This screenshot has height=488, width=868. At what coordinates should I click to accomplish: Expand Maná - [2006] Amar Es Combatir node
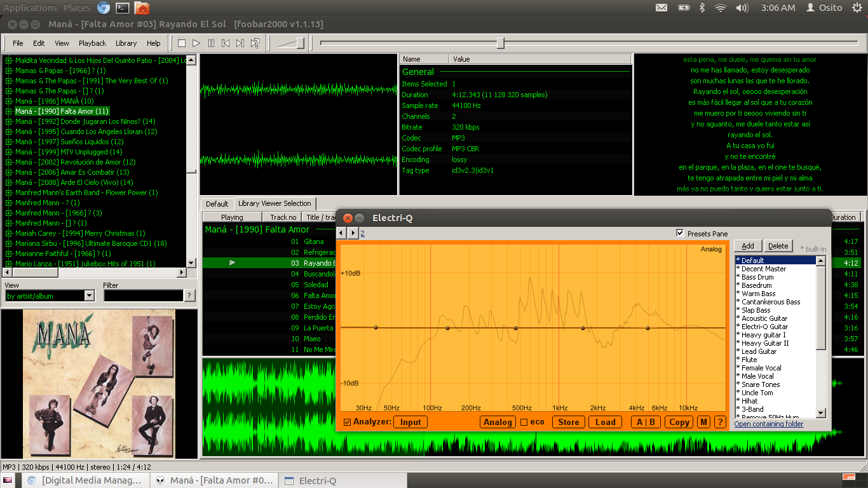pyautogui.click(x=9, y=172)
